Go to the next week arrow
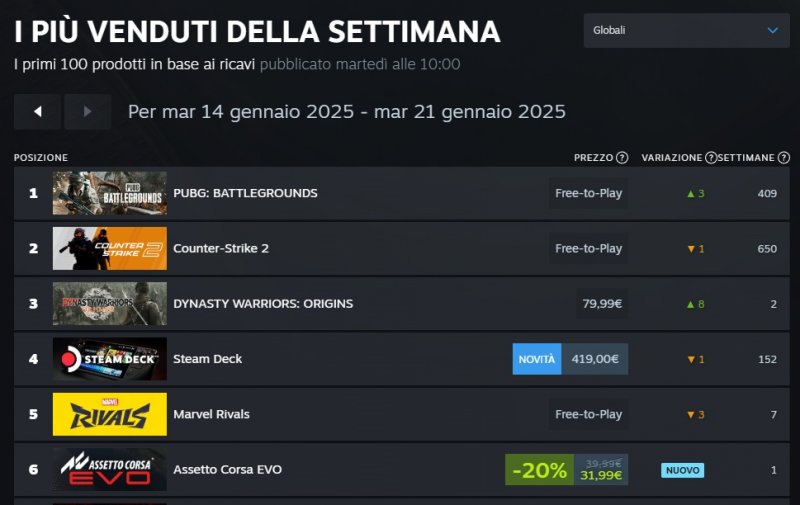The width and height of the screenshot is (800, 505). tap(87, 111)
